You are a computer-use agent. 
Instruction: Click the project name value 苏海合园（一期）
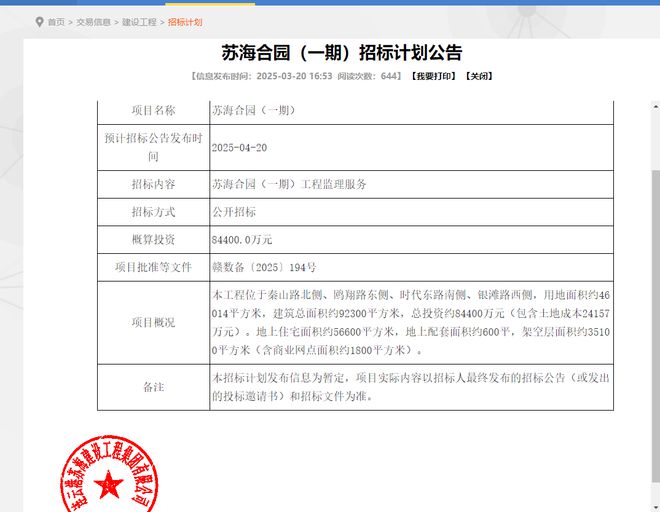254,110
